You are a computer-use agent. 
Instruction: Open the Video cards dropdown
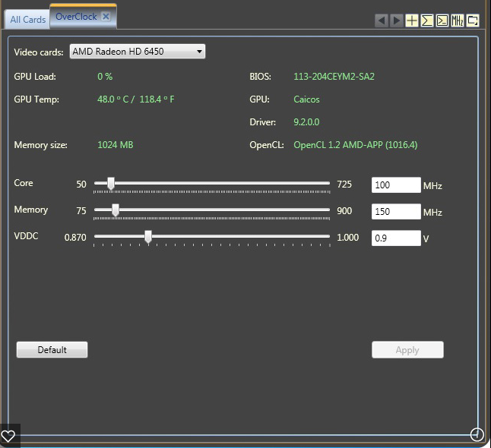pos(138,52)
